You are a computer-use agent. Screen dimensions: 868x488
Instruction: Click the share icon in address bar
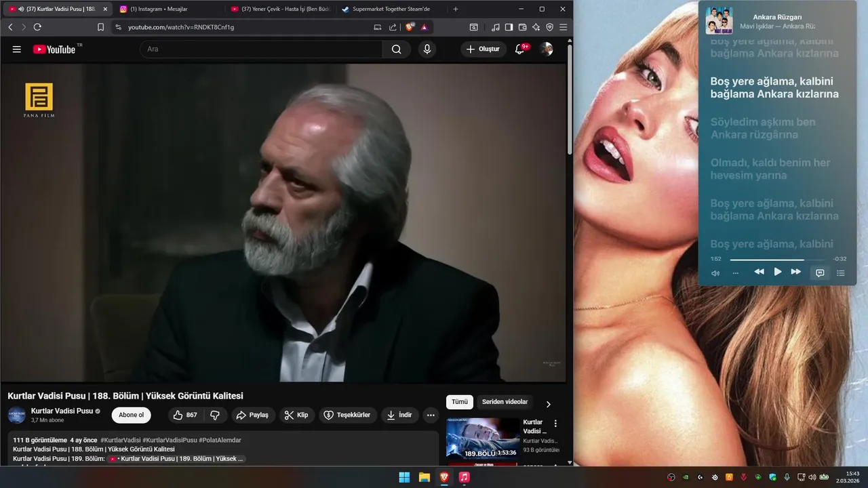point(393,27)
